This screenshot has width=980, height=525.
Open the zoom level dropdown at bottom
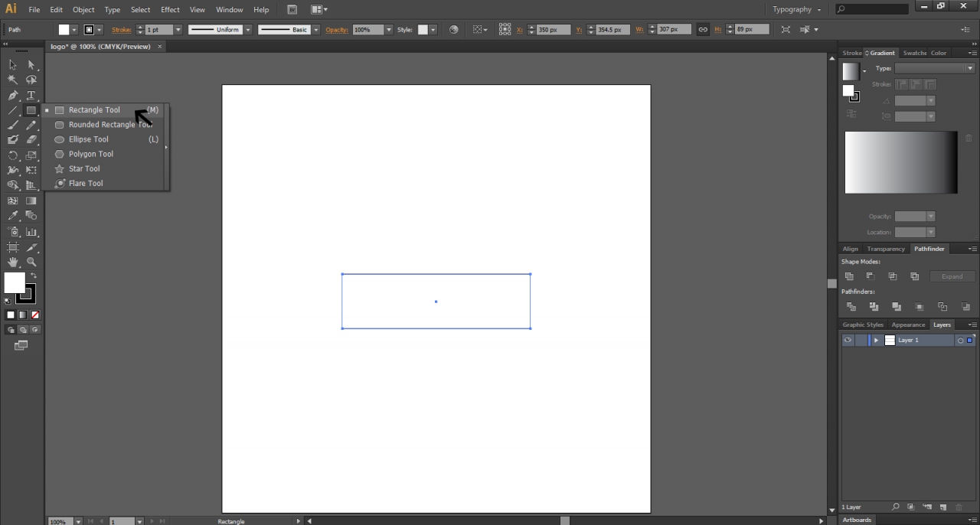point(78,521)
